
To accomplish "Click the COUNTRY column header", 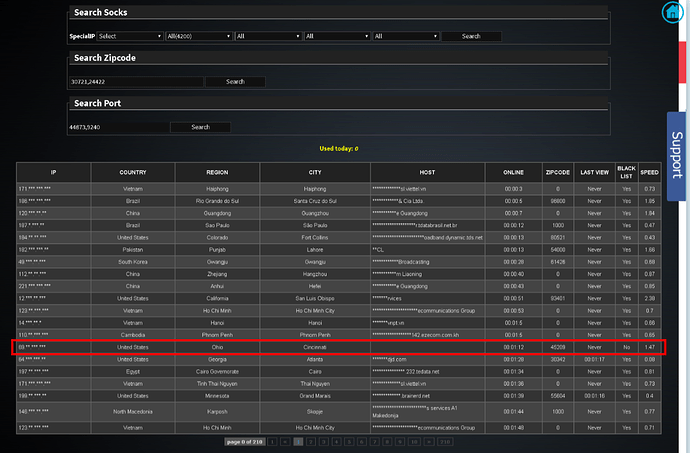I will (x=133, y=172).
